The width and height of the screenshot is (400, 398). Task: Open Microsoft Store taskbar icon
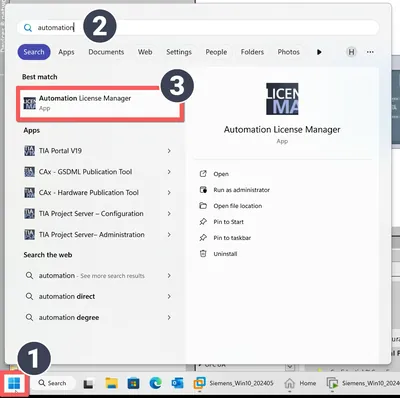click(x=133, y=383)
